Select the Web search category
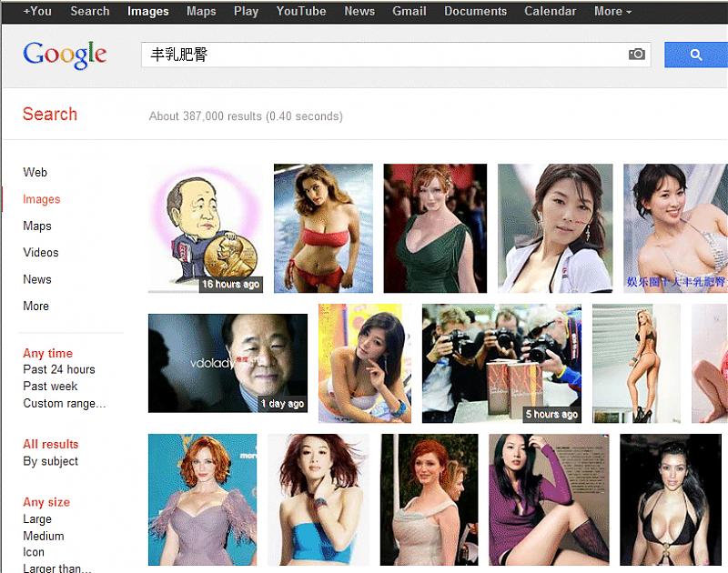This screenshot has height=573, width=728. [x=35, y=172]
